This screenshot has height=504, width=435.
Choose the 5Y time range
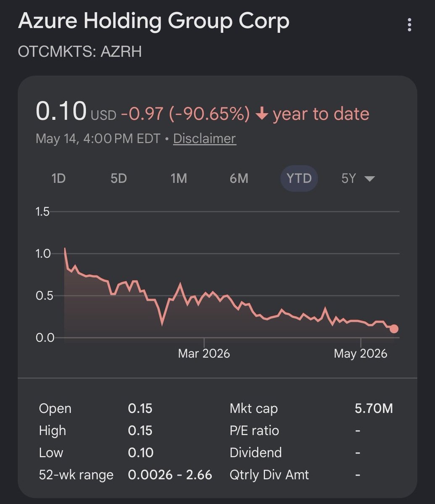click(x=349, y=178)
